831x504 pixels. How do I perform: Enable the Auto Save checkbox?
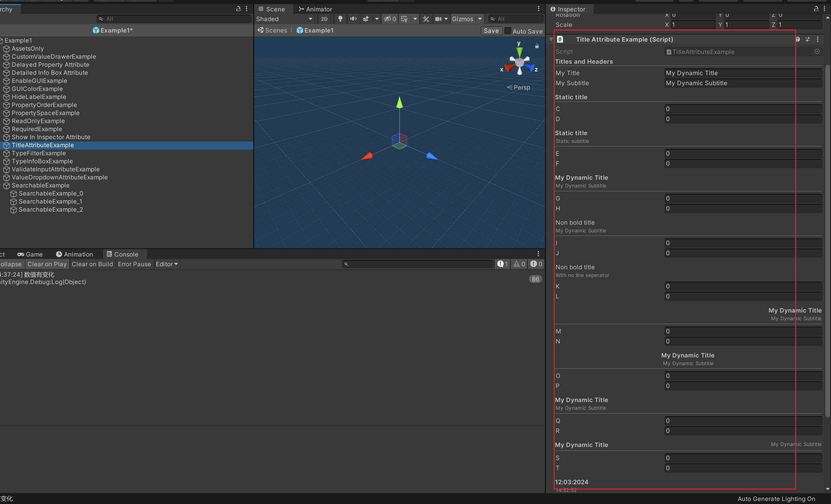point(508,31)
